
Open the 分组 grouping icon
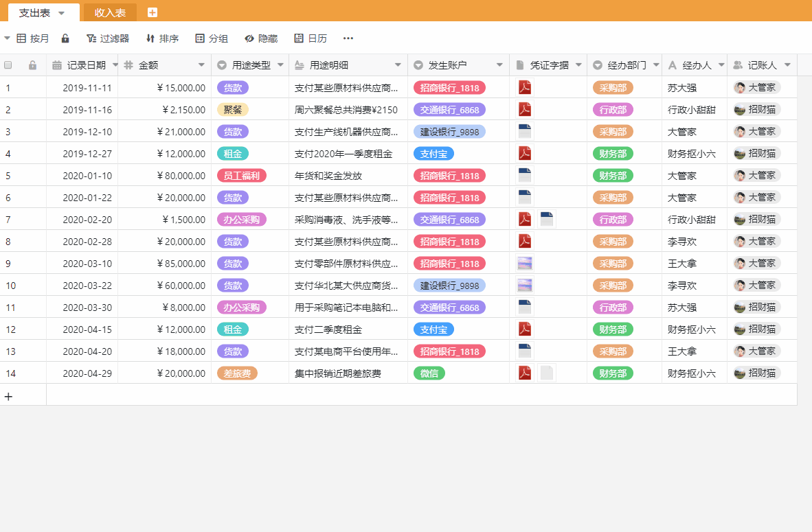(x=210, y=38)
